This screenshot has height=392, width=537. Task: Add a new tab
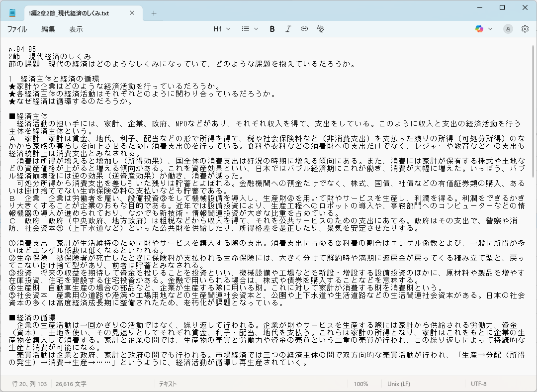[154, 13]
